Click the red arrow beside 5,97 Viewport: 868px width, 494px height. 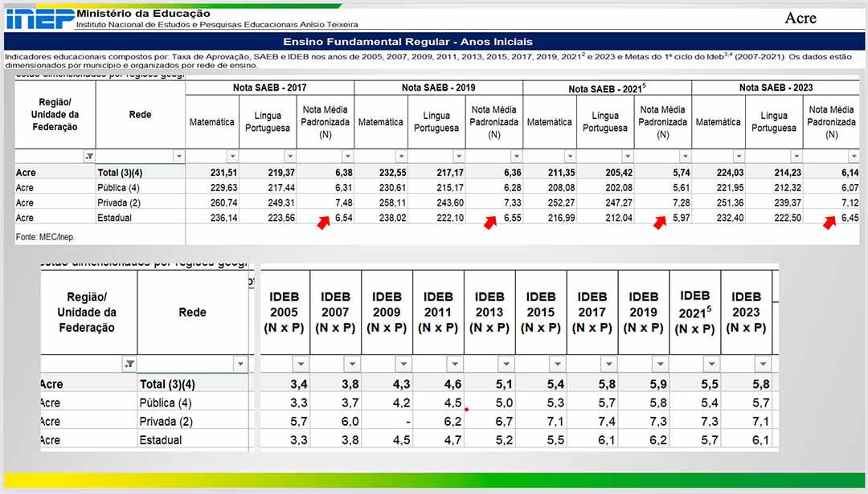coord(660,223)
